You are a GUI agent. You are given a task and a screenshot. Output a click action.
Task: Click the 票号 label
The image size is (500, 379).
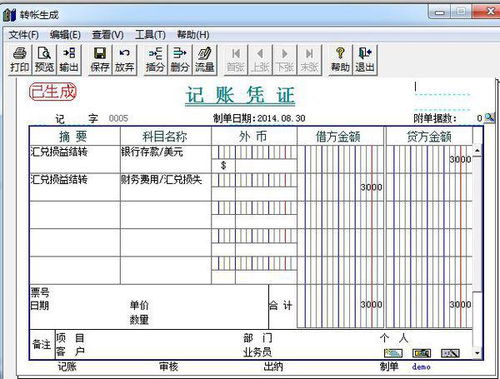pyautogui.click(x=40, y=292)
